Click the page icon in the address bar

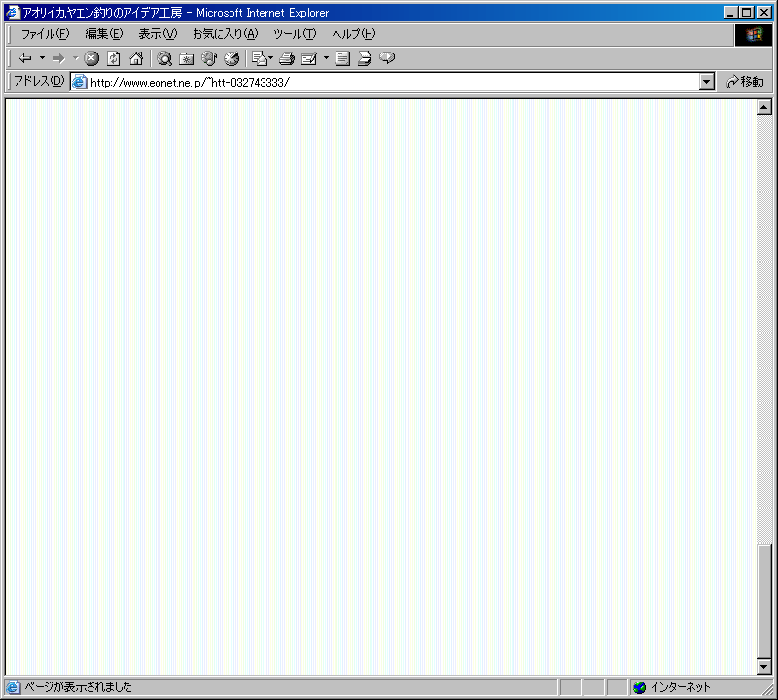pos(80,83)
